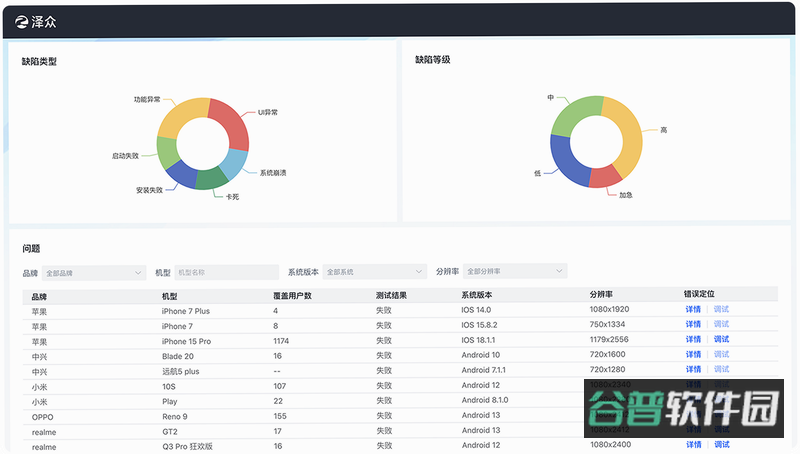The width and height of the screenshot is (800, 454).
Task: Open the 品牌 brand dropdown
Action: (94, 273)
